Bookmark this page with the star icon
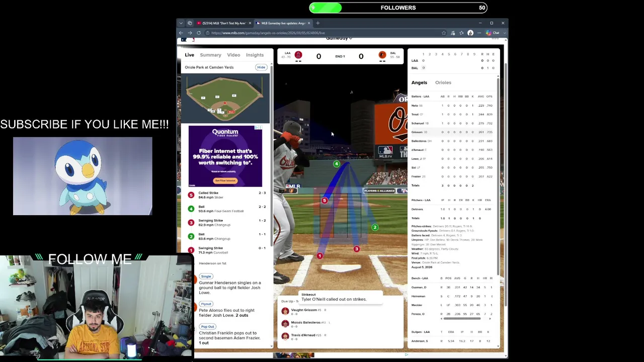 (x=444, y=33)
